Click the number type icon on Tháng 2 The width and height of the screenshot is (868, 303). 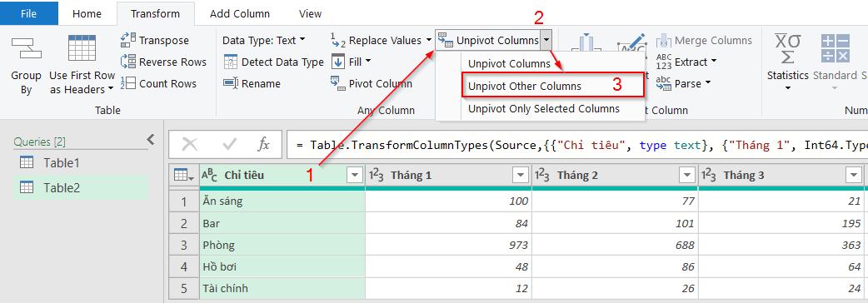click(542, 176)
